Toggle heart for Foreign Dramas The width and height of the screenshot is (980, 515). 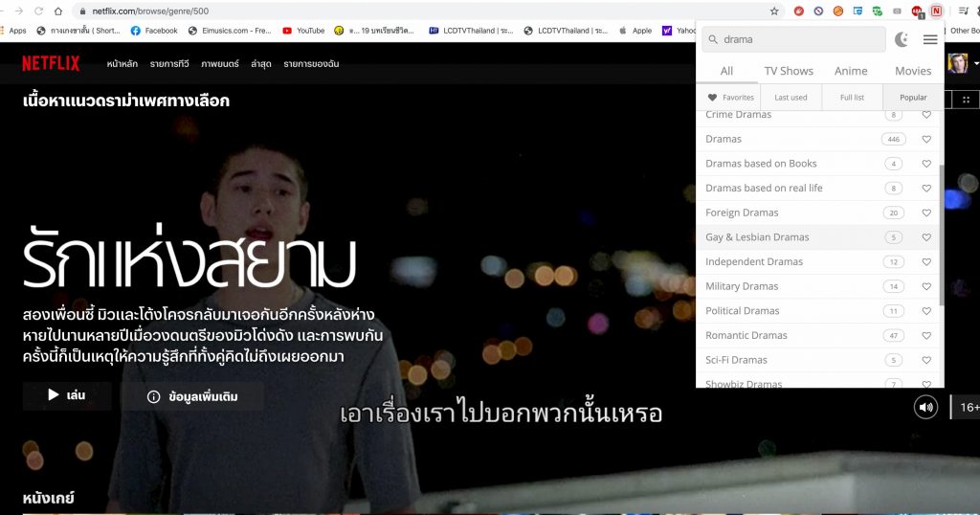pos(926,213)
